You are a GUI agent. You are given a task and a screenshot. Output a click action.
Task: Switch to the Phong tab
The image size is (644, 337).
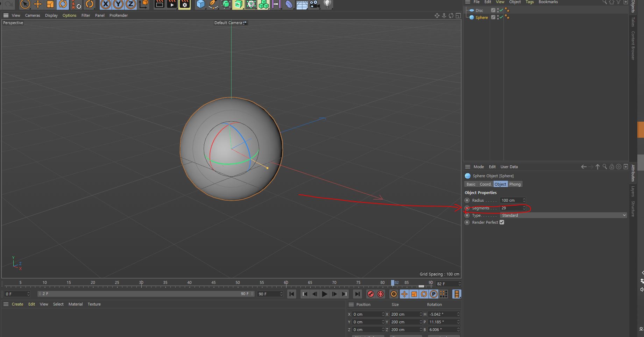point(515,184)
